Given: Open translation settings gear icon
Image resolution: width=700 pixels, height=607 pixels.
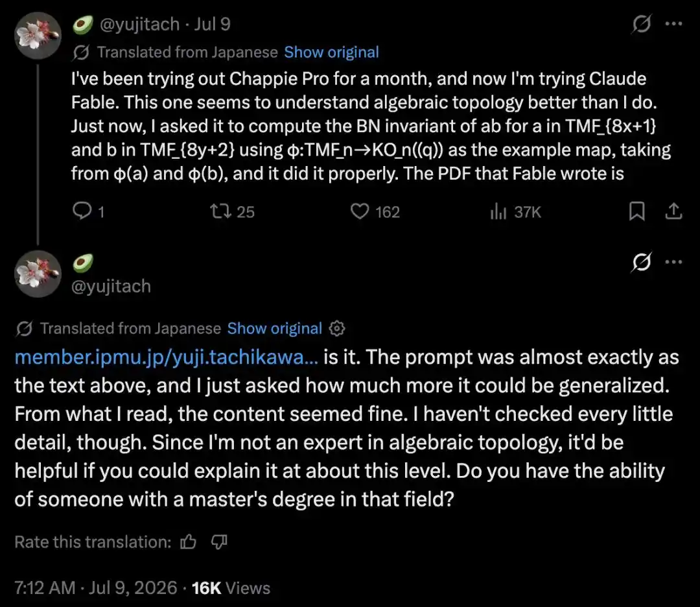Looking at the screenshot, I should coord(337,329).
